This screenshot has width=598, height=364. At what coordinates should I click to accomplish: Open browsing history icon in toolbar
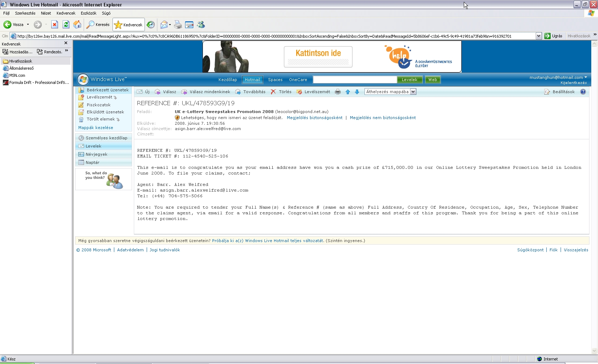(151, 25)
